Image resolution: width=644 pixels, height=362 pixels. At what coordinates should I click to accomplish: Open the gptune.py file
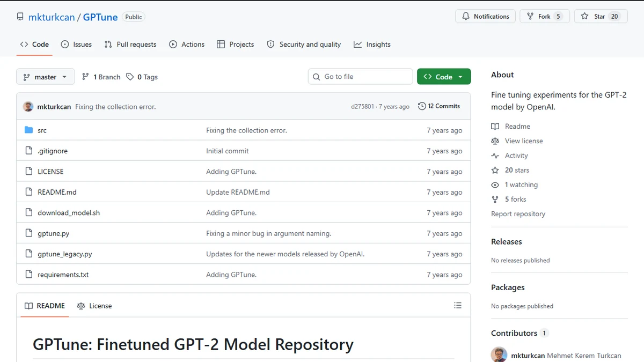pyautogui.click(x=54, y=233)
